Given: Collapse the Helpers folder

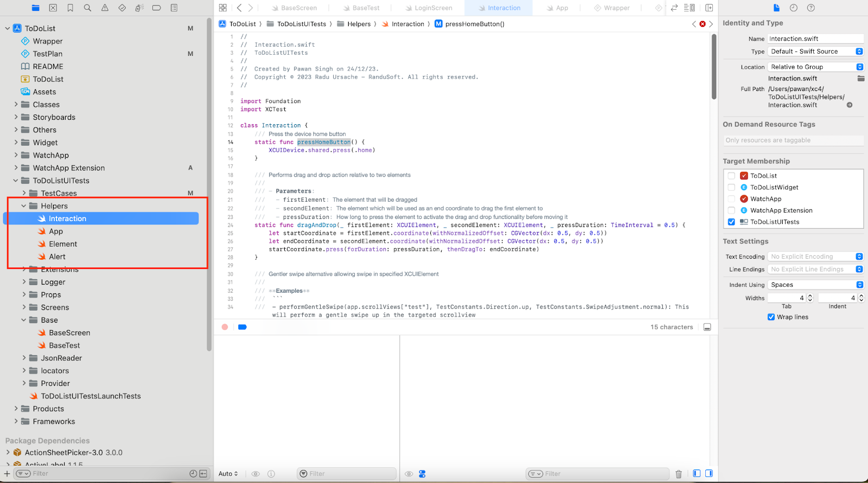Looking at the screenshot, I should [24, 206].
